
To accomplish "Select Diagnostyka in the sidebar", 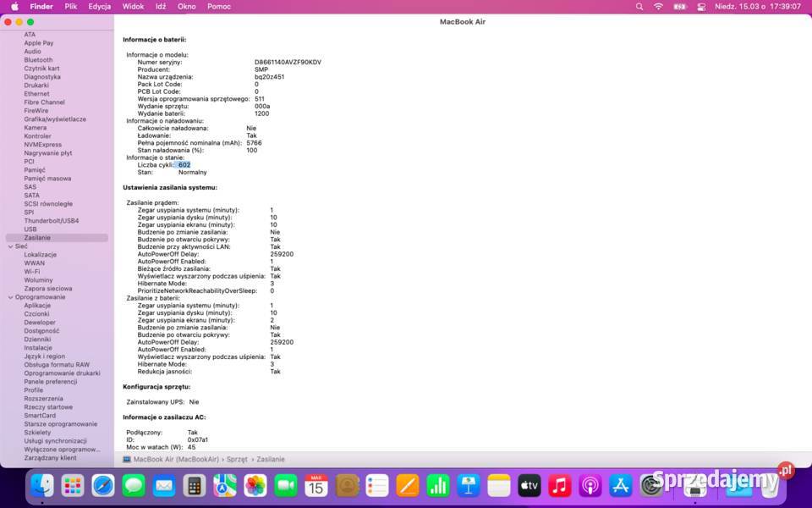I will (x=42, y=77).
